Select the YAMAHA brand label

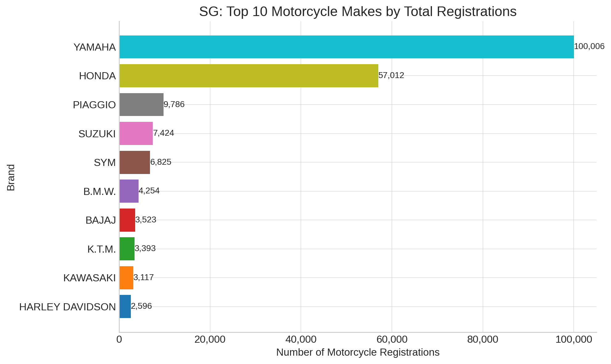click(x=94, y=47)
